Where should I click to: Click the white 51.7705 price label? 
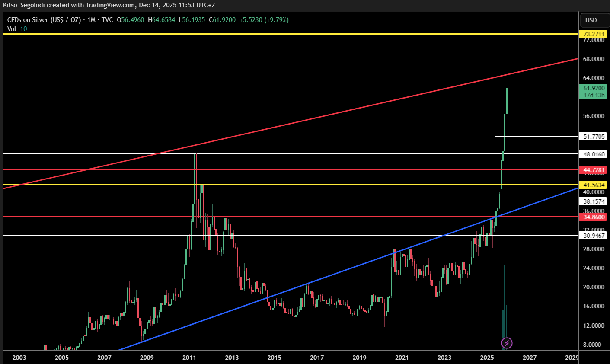coord(594,137)
